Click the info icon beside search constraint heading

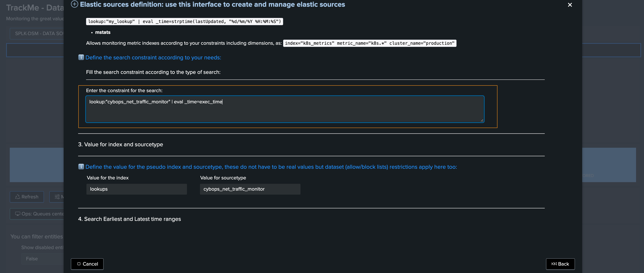pos(81,57)
